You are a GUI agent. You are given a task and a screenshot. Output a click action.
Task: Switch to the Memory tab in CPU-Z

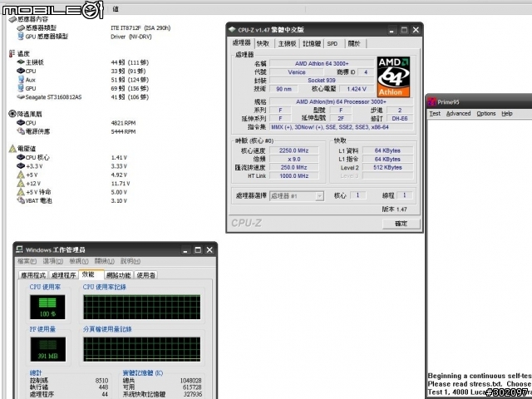point(312,44)
